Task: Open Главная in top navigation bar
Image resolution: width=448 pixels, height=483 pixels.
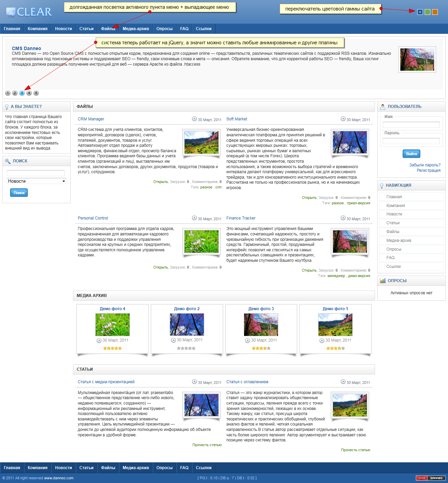Action: [x=12, y=29]
